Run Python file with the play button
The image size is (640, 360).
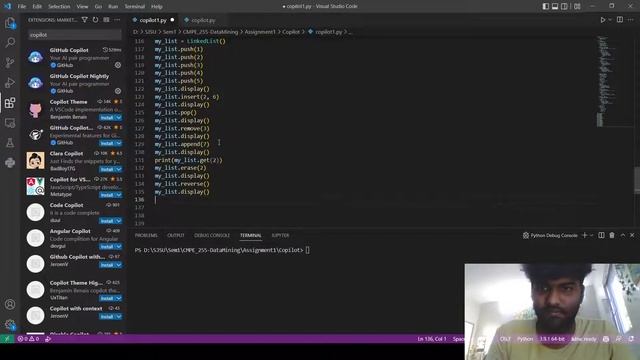(x=603, y=20)
